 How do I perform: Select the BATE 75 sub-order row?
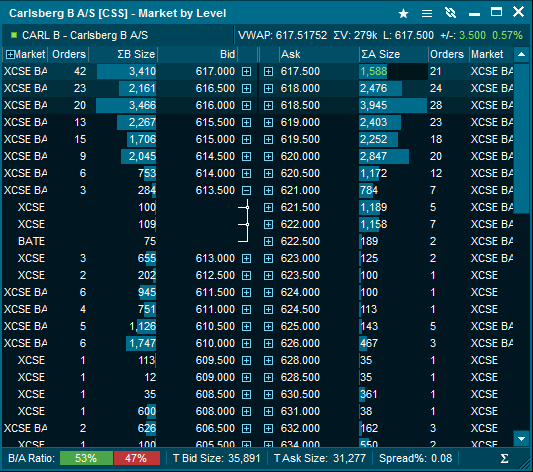tap(129, 241)
